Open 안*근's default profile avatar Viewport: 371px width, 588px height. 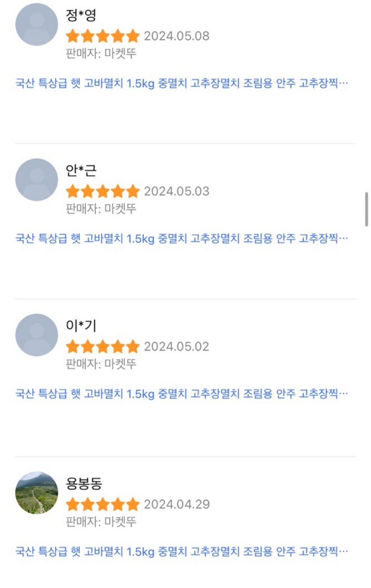(x=37, y=179)
